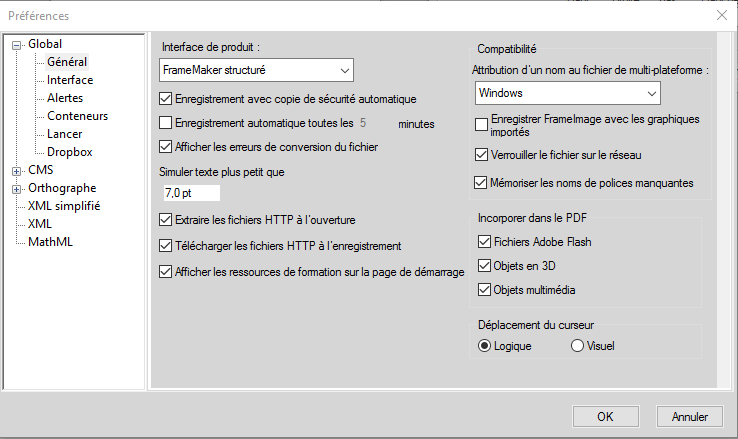Select the Dropbox tree item
Screen dimensions: 738x439
point(69,152)
